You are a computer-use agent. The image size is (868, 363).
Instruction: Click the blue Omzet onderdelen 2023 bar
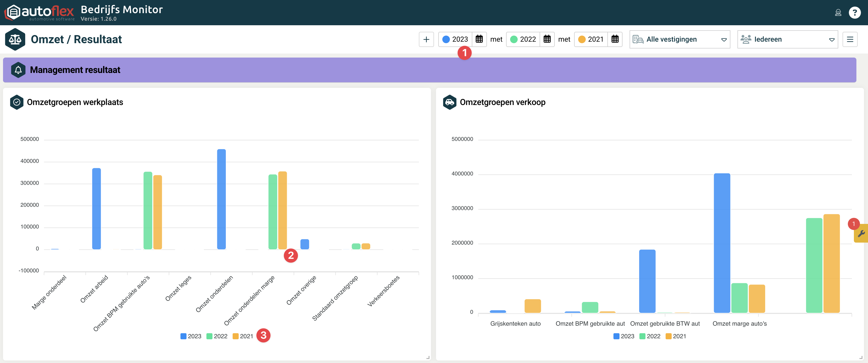[221, 199]
